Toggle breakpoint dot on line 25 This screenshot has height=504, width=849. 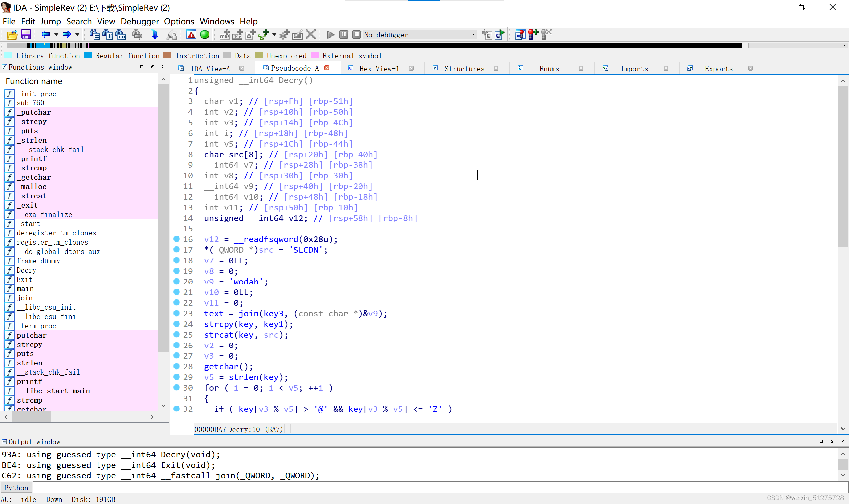coord(176,335)
